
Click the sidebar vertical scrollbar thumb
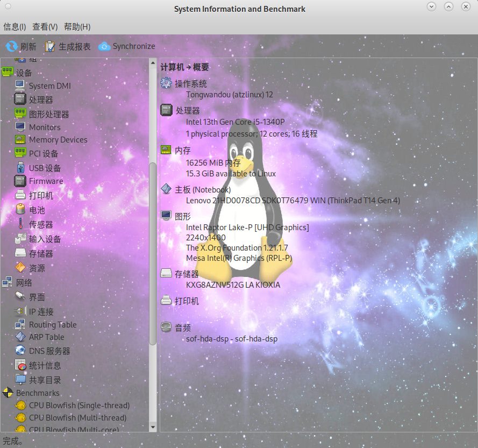pos(153,254)
